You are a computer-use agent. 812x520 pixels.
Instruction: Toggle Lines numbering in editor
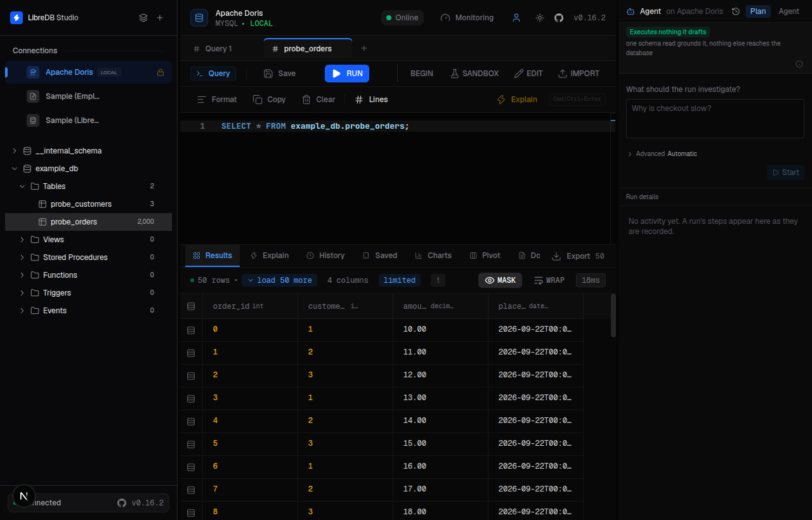pos(371,100)
